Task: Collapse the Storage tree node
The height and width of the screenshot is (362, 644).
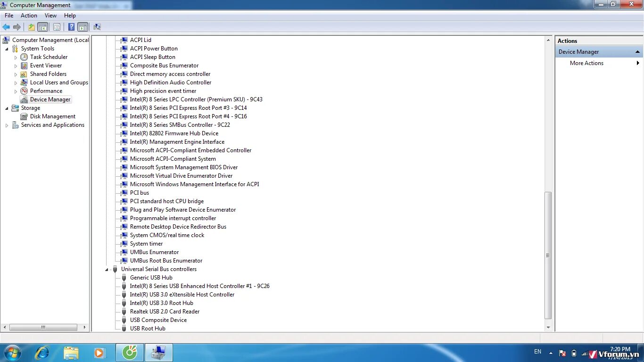Action: [7, 108]
